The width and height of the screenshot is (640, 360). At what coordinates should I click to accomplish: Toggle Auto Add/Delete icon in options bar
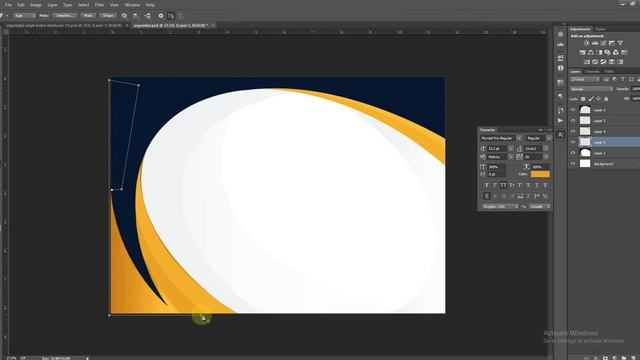(x=171, y=16)
